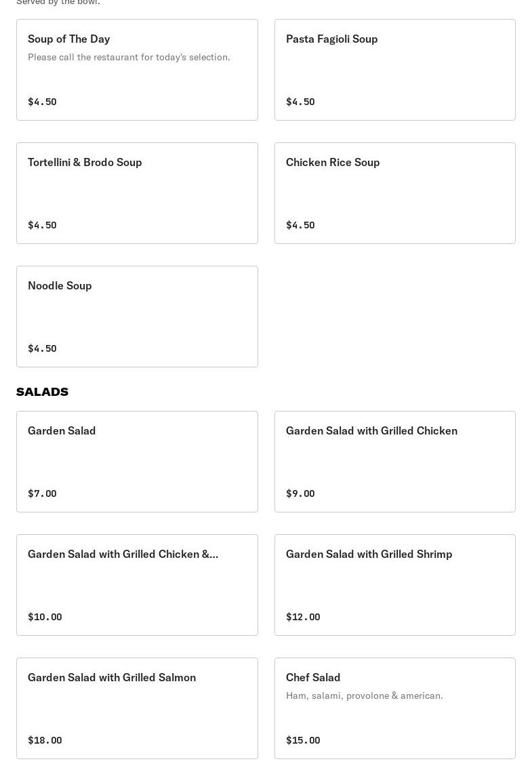532x768 pixels.
Task: Click the $9.00 grilled chicken salad price
Action: pos(300,493)
